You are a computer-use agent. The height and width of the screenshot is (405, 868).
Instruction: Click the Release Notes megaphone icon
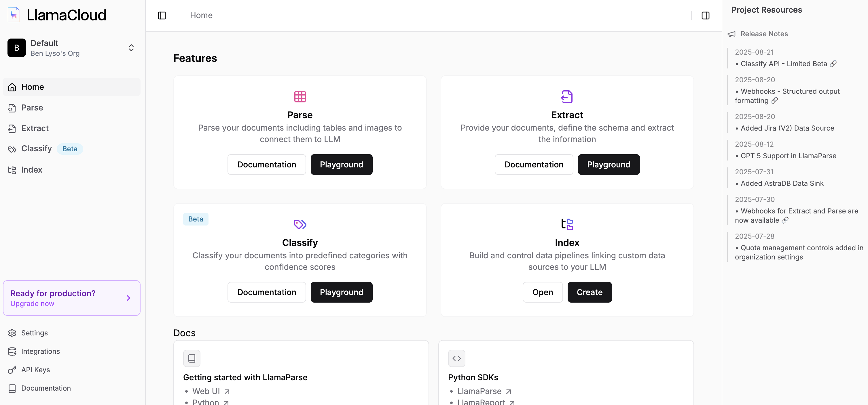coord(731,34)
